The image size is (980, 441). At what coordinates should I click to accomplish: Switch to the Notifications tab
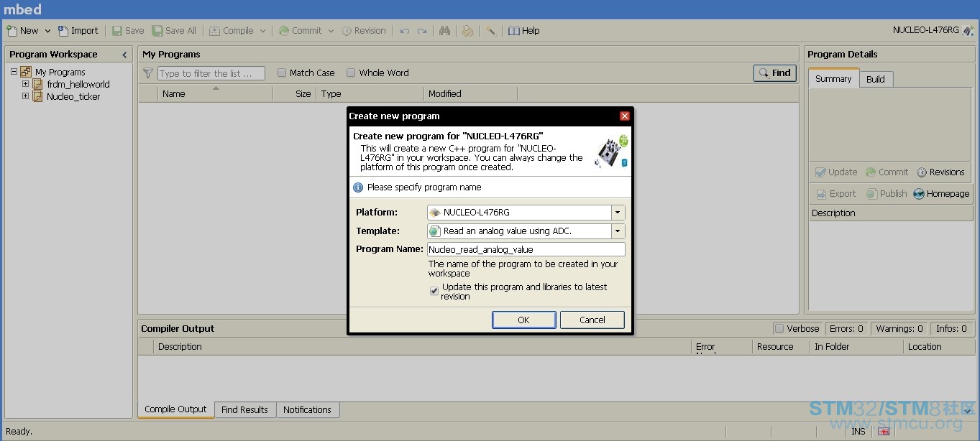coord(307,409)
